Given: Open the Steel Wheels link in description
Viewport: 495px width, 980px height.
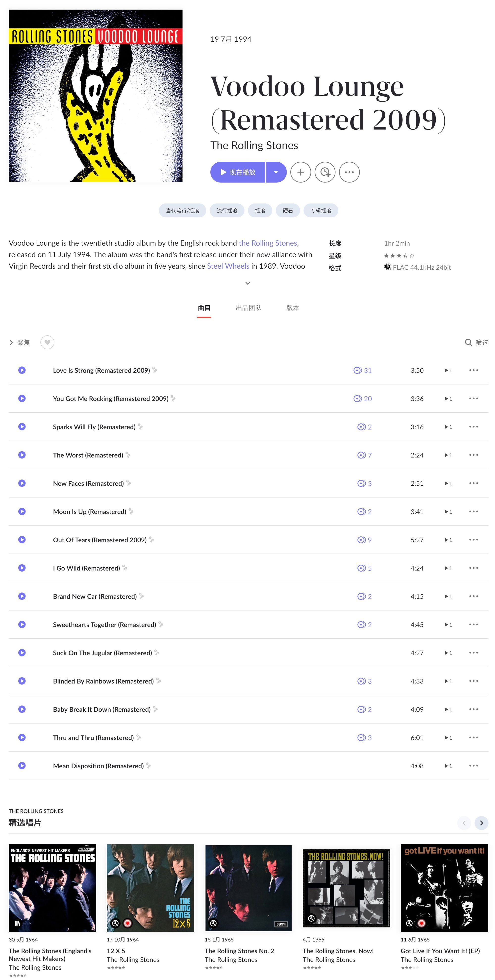Looking at the screenshot, I should pos(228,266).
